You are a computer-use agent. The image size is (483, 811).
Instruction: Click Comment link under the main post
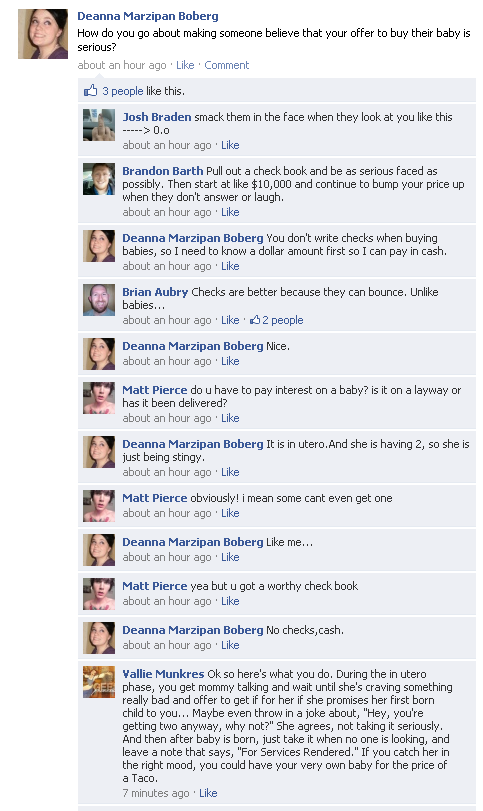point(227,65)
